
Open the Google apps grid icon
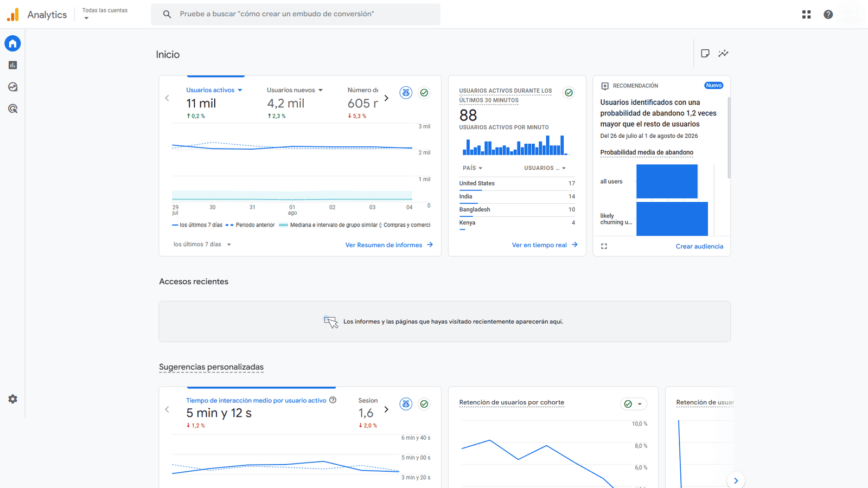807,15
